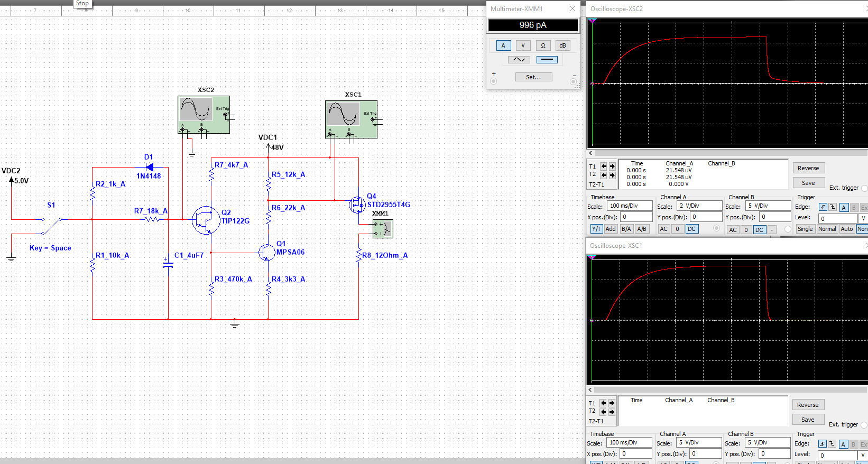Click rising edge trigger icon in XSC2
868x464 pixels.
click(823, 207)
